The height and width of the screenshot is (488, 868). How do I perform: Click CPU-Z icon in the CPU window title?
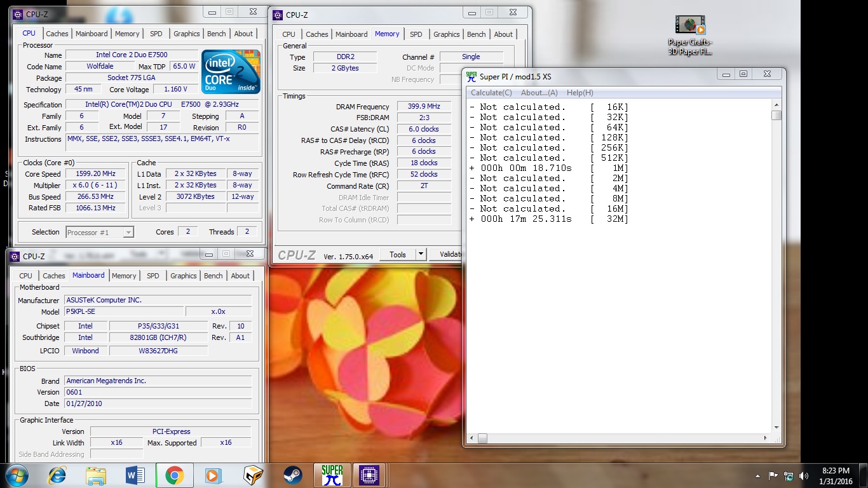(18, 14)
